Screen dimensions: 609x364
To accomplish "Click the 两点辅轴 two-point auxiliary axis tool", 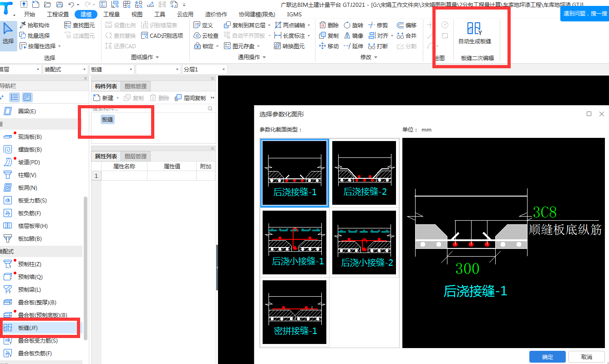I will [x=290, y=25].
